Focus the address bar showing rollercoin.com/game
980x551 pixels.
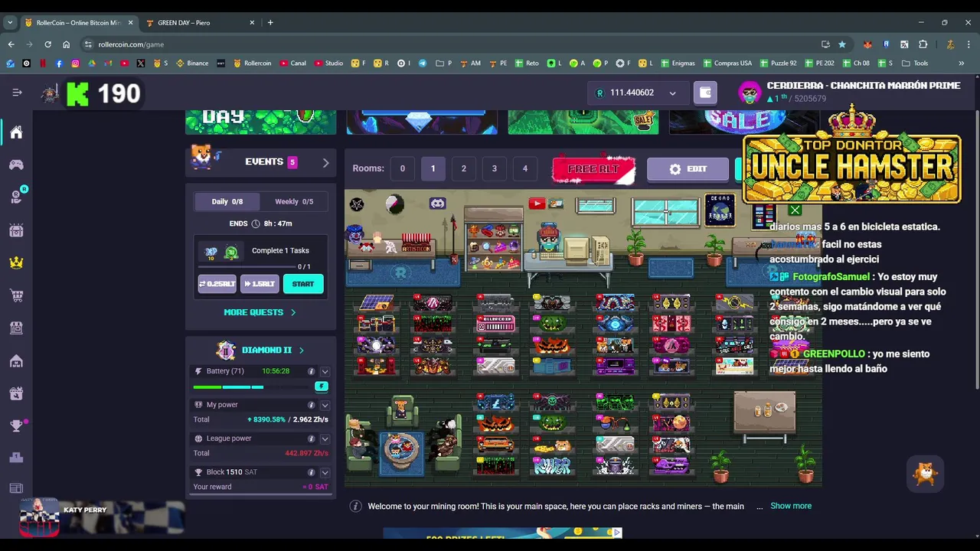452,44
